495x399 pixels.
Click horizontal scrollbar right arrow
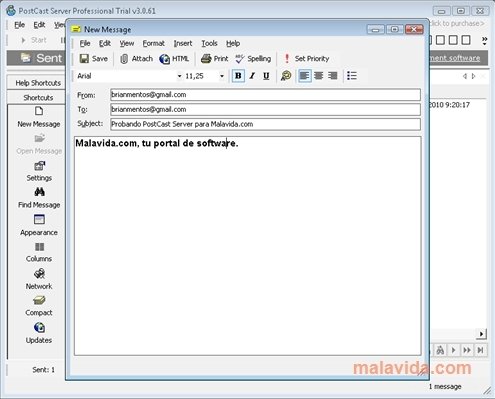pyautogui.click(x=481, y=334)
